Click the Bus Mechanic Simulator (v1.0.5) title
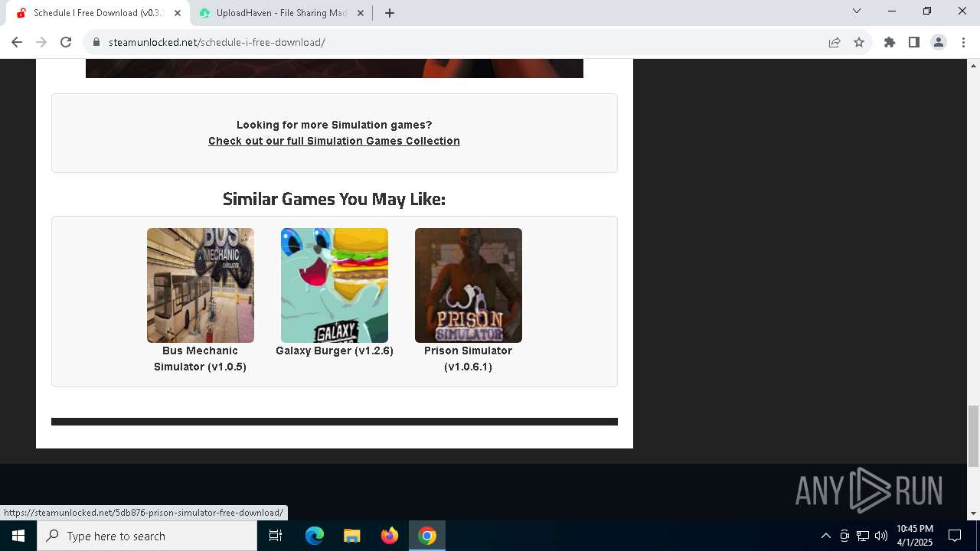 200,359
